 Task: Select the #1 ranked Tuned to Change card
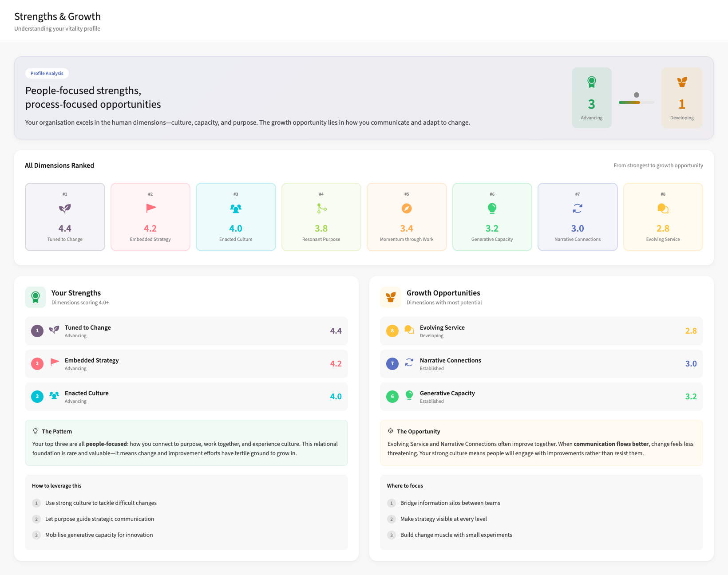(x=65, y=217)
